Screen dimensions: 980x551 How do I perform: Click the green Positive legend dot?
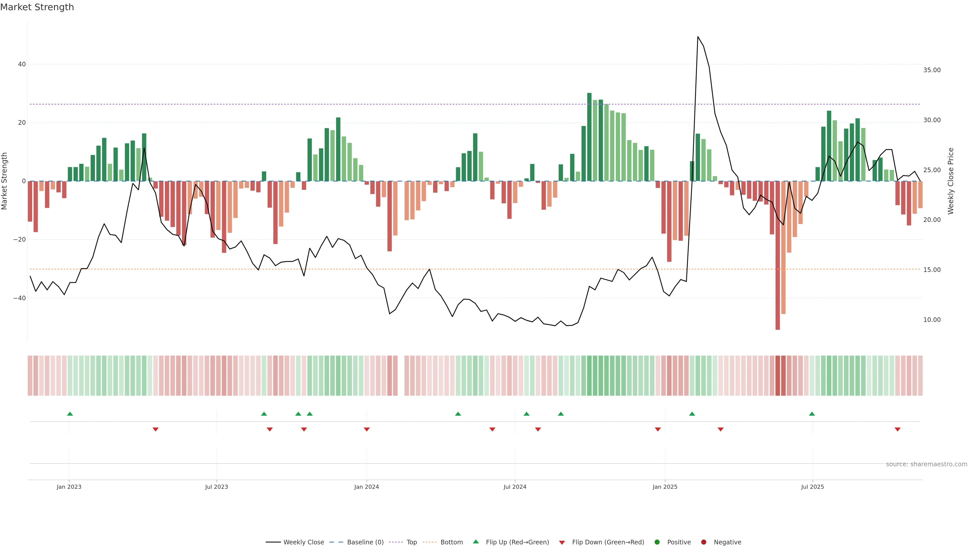(657, 542)
